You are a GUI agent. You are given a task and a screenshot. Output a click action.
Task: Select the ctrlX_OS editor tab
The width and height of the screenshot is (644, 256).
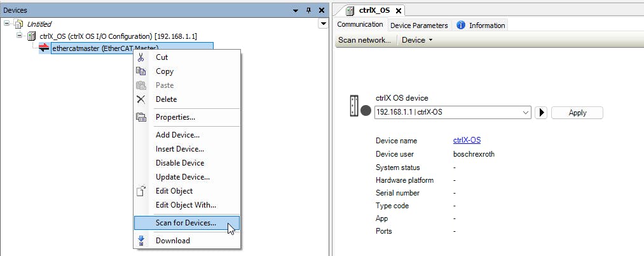click(374, 10)
